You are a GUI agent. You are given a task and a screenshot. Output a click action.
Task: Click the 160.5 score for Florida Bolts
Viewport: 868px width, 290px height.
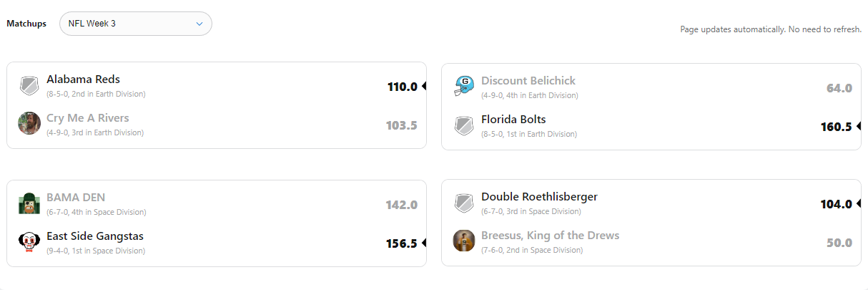[836, 127]
